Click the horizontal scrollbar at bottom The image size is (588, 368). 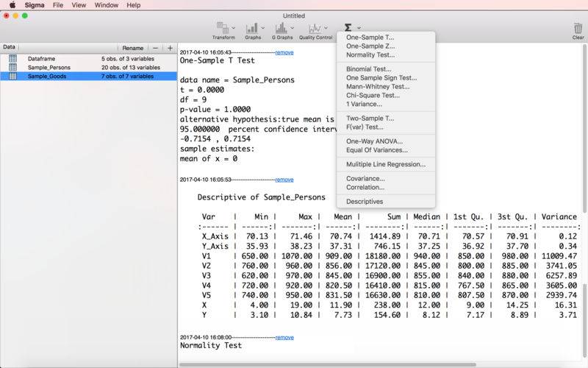[x=328, y=364]
